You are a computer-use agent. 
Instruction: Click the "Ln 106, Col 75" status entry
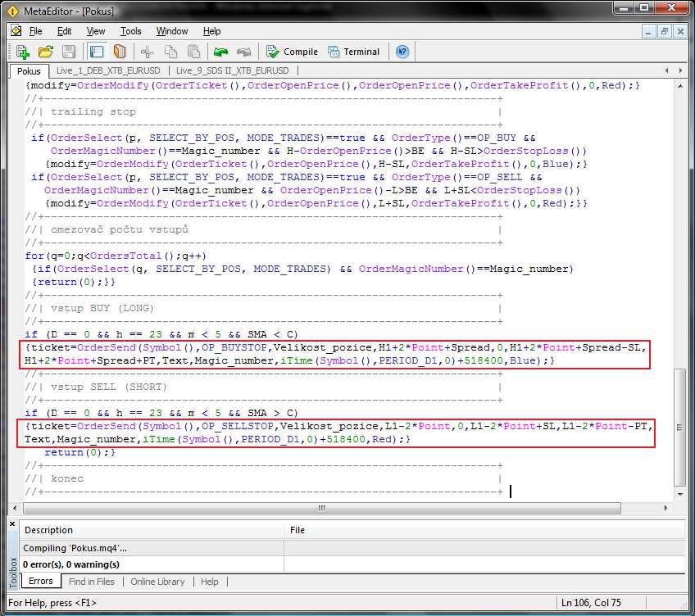click(x=591, y=603)
